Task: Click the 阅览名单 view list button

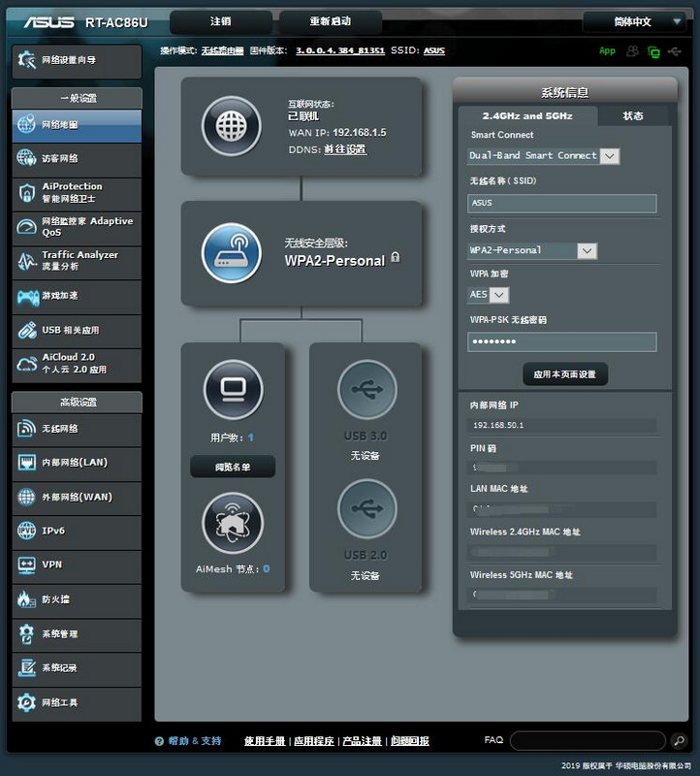Action: coord(233,467)
